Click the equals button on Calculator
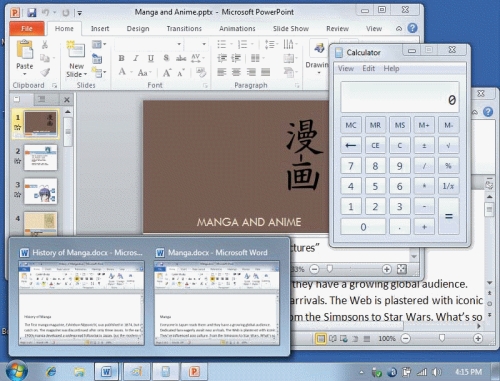 [x=448, y=216]
